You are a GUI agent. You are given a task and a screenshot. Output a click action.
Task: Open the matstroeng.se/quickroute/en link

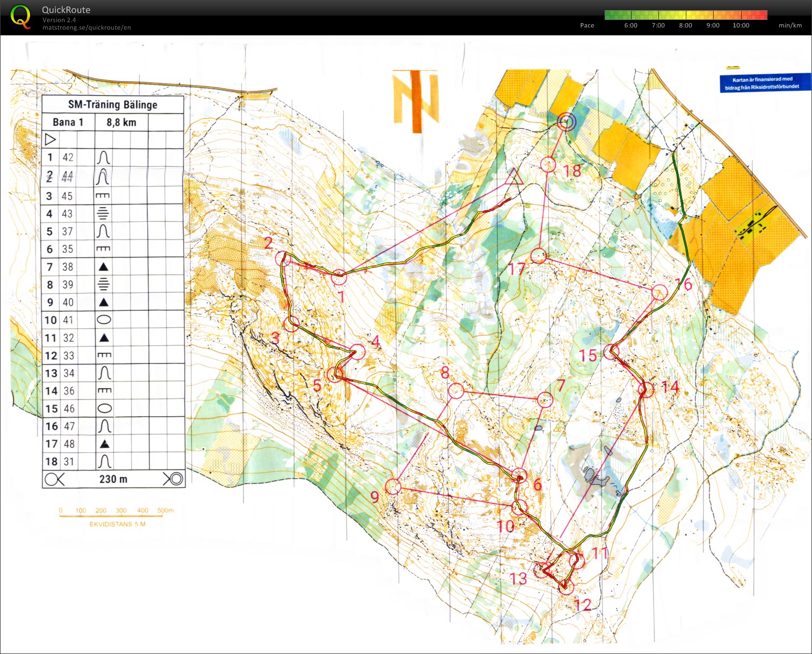click(86, 27)
